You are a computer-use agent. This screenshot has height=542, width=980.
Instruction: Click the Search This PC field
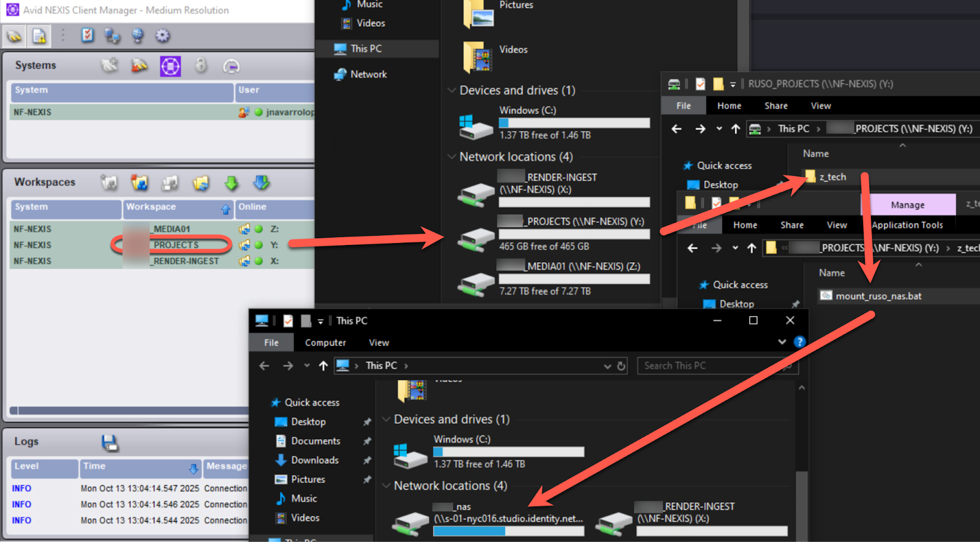[710, 366]
